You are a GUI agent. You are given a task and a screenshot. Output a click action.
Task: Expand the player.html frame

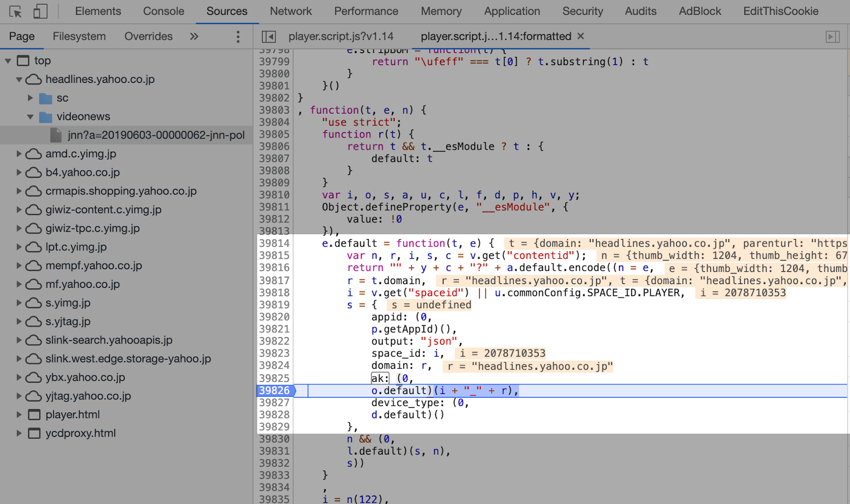point(19,414)
